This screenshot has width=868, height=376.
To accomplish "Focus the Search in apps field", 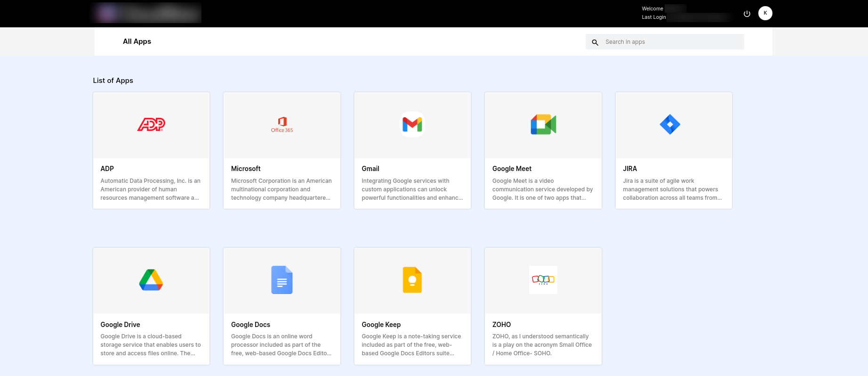I will (x=665, y=42).
